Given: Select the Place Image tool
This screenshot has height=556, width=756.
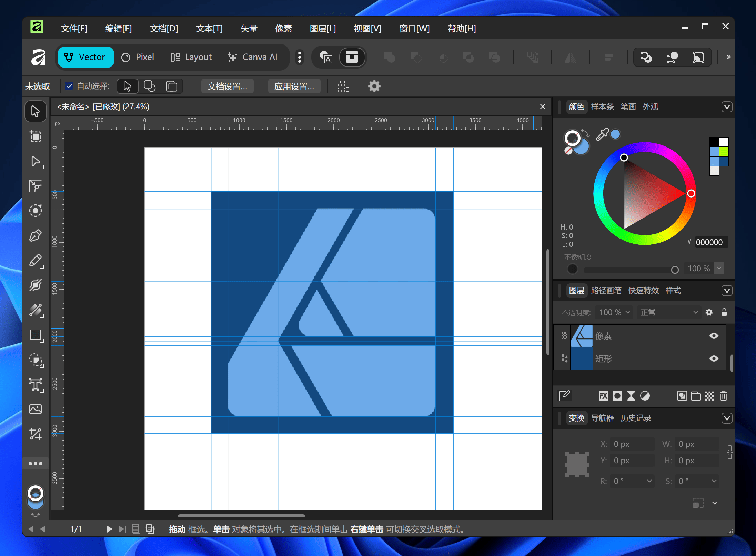Looking at the screenshot, I should 36,409.
